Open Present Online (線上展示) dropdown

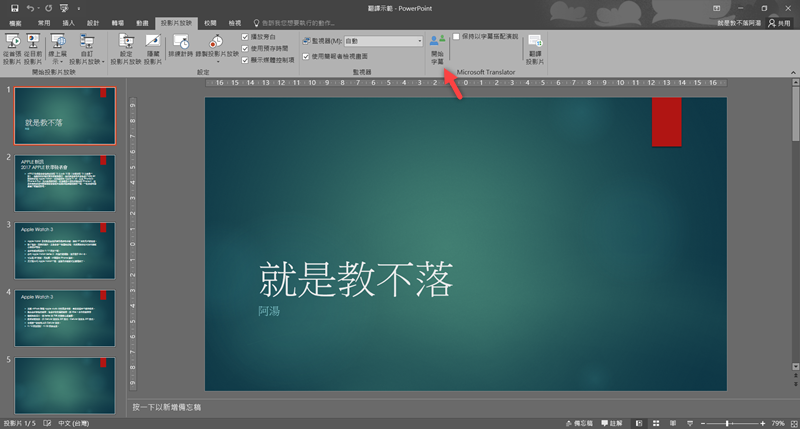pyautogui.click(x=58, y=49)
